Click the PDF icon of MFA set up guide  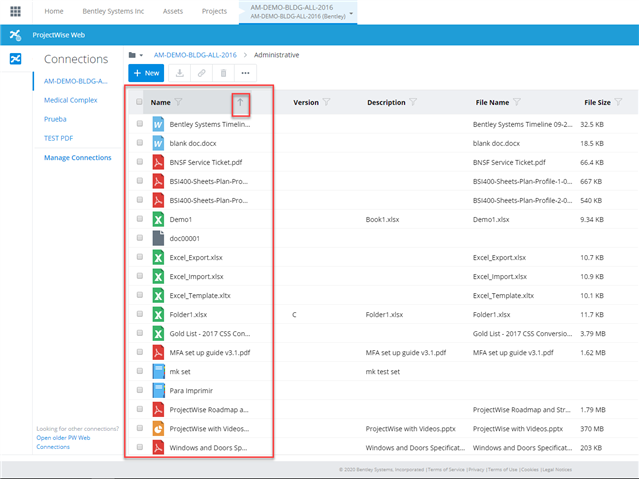click(158, 353)
